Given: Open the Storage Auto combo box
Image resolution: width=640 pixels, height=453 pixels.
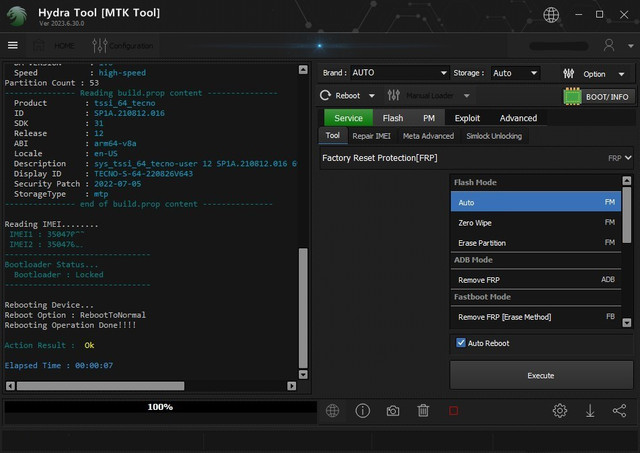Looking at the screenshot, I should click(x=515, y=73).
